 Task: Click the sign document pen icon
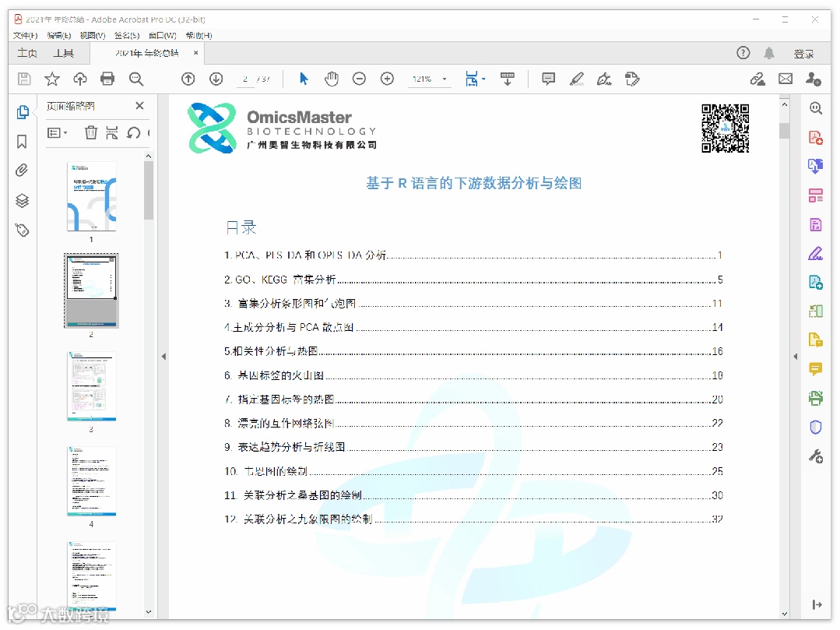pos(604,79)
